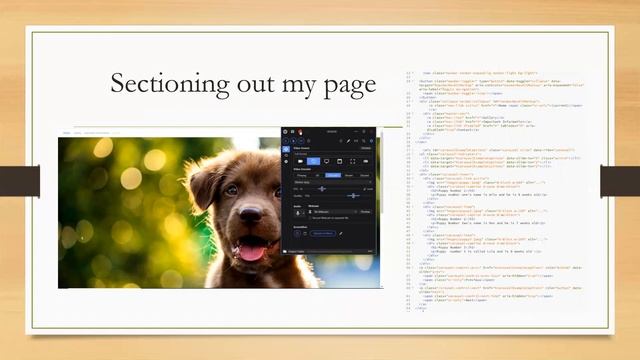Open the Home link in the webpage navbar
Viewport: 640px width, 360px height.
(x=67, y=133)
